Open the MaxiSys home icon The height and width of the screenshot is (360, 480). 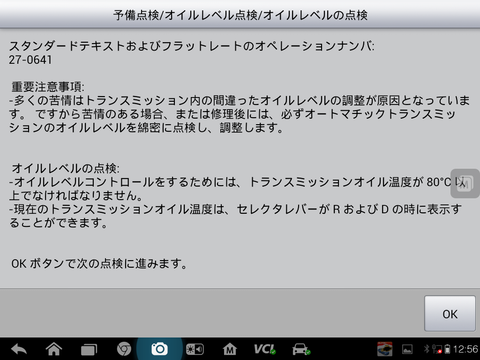pyautogui.click(x=230, y=349)
